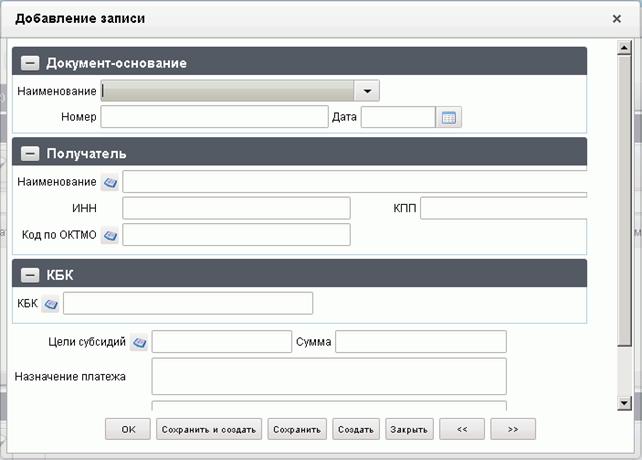Click the OK button

(x=128, y=429)
